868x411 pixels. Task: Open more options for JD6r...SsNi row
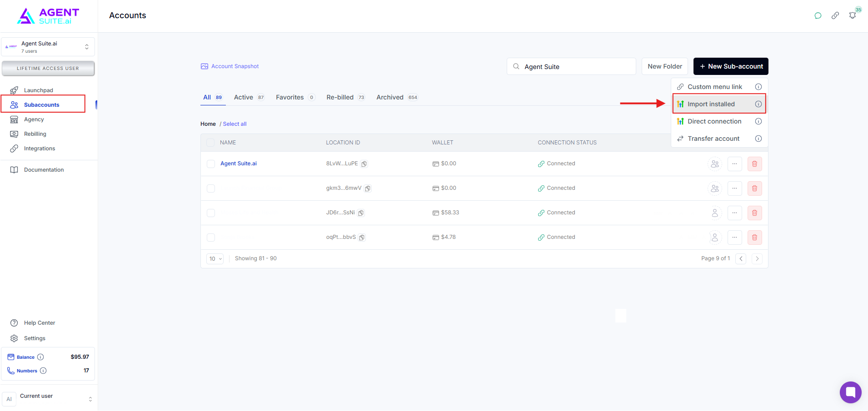tap(735, 213)
